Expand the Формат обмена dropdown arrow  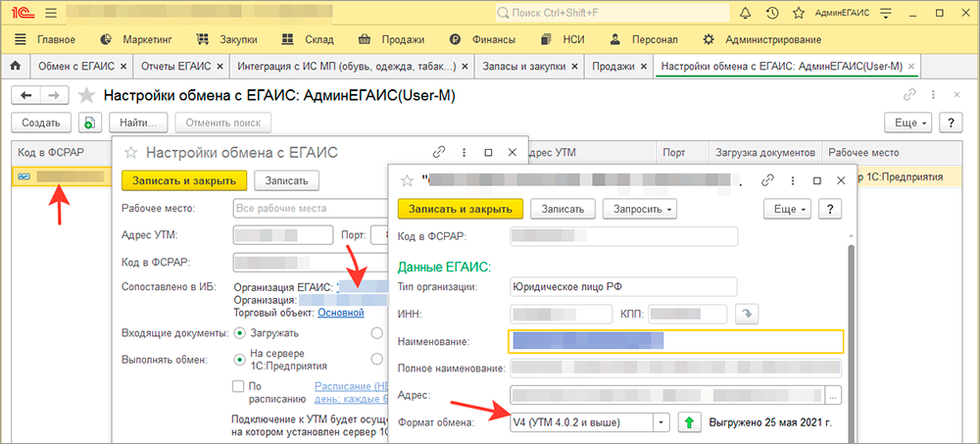pos(661,422)
